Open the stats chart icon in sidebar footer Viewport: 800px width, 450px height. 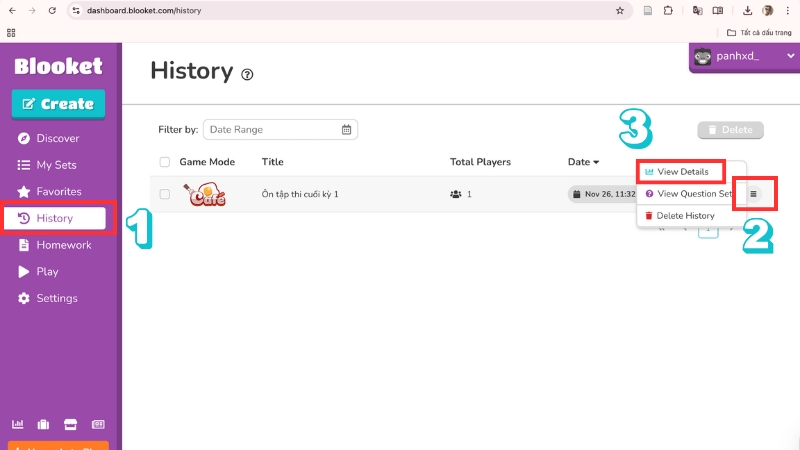tap(19, 424)
